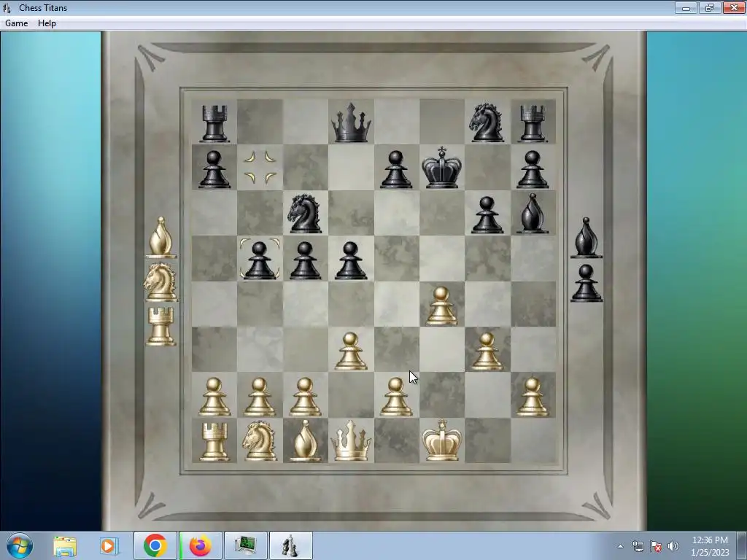Close the Chess Titans window

coord(734,7)
